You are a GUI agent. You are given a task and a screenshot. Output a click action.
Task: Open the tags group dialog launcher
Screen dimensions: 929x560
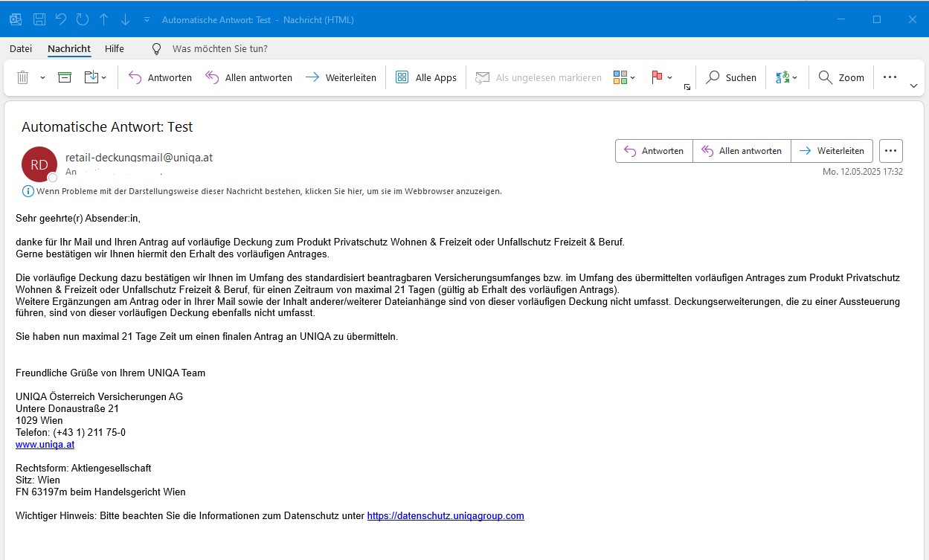pyautogui.click(x=687, y=87)
